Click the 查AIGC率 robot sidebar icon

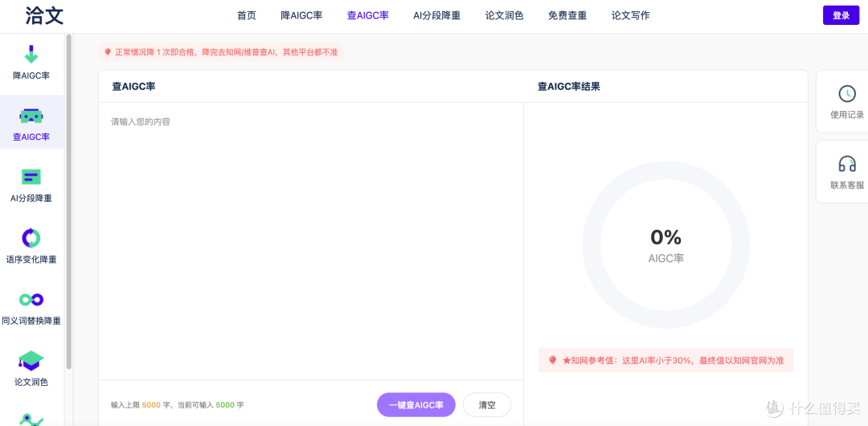coord(31,116)
